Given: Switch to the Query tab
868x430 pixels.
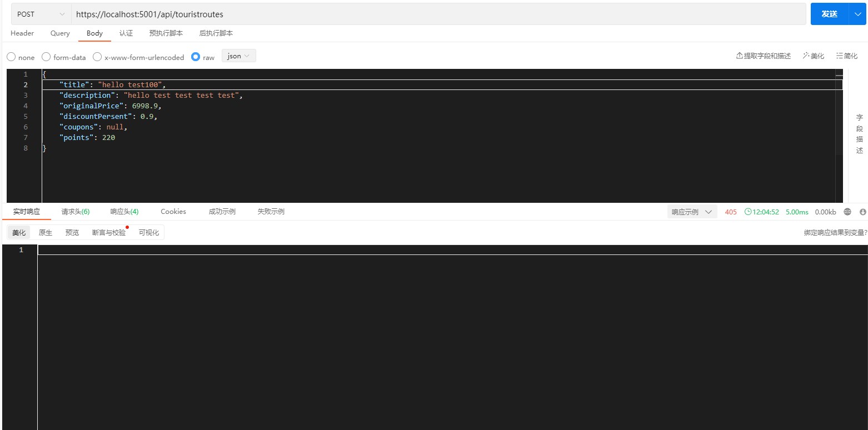Looking at the screenshot, I should [x=60, y=33].
